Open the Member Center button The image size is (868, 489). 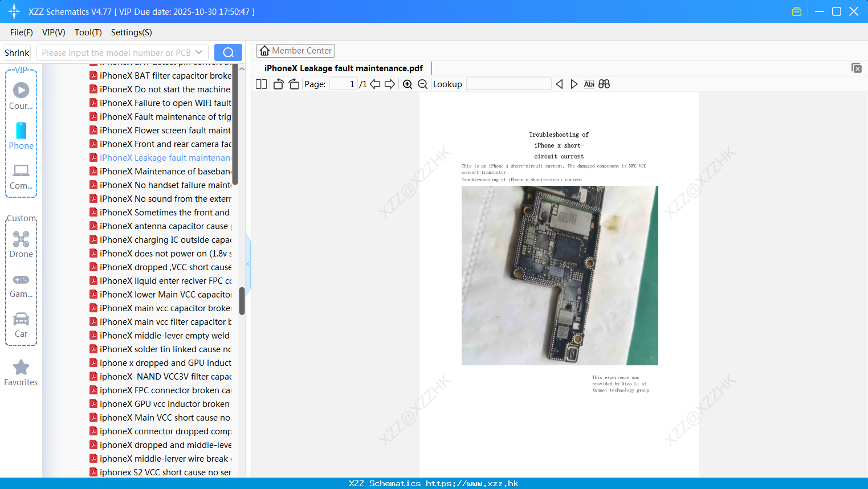[295, 51]
